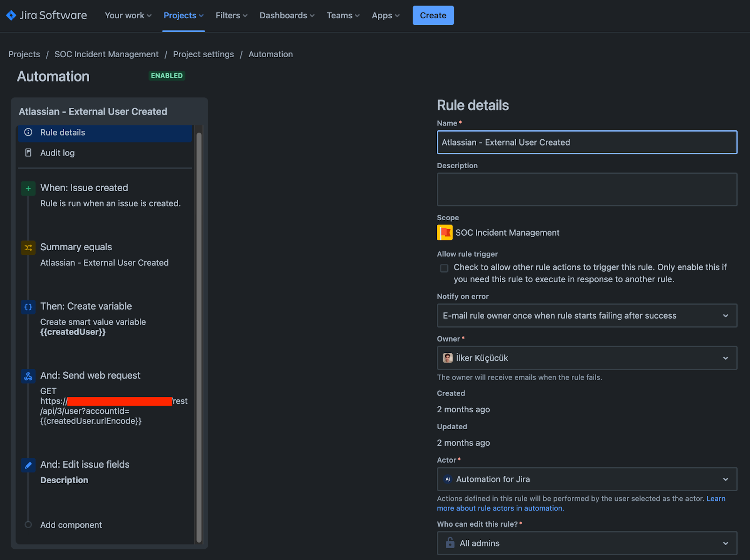
Task: Open the Audit log icon
Action: [x=28, y=153]
